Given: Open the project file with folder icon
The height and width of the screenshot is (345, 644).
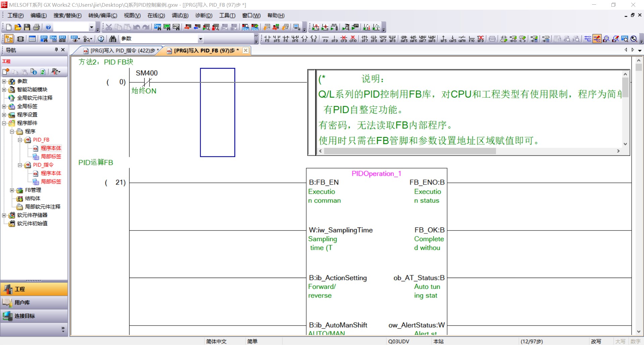Looking at the screenshot, I should (18, 27).
